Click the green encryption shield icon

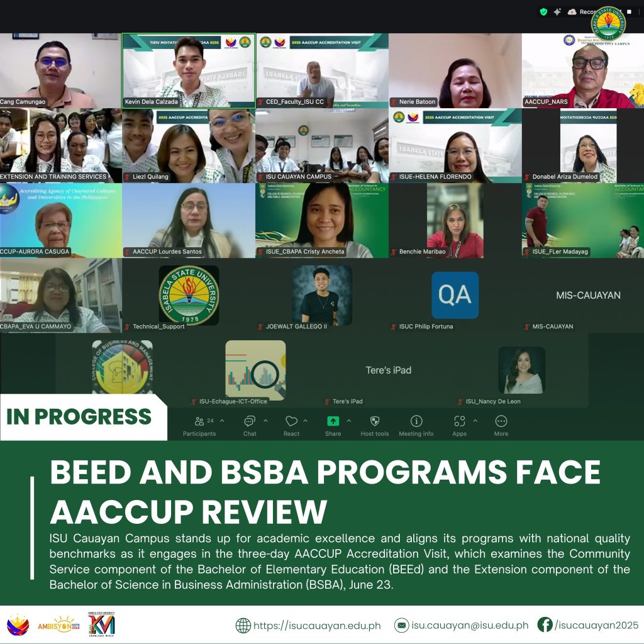click(543, 11)
